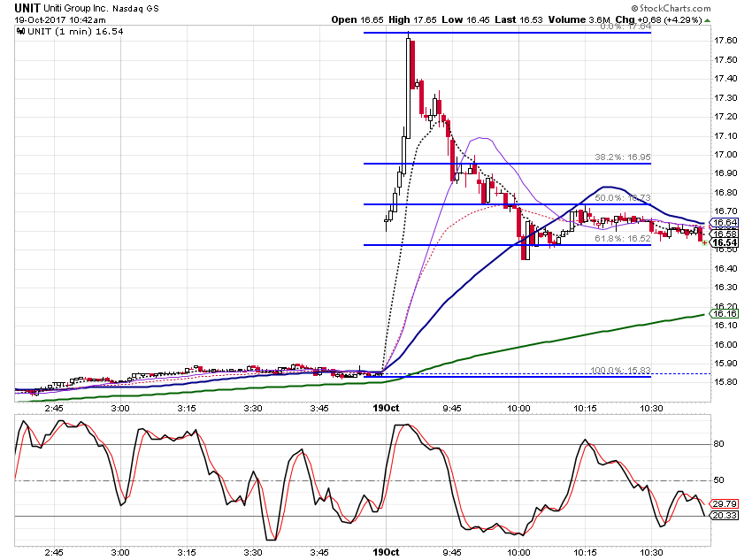Click the 10:00 time label under the price chart
The width and height of the screenshot is (752, 560).
pos(518,409)
